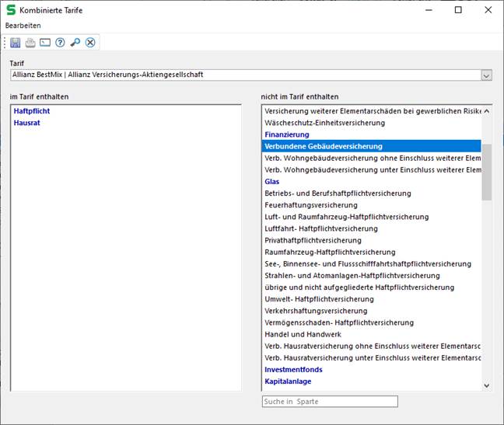Select Haftpflicht in the included list

click(x=32, y=111)
